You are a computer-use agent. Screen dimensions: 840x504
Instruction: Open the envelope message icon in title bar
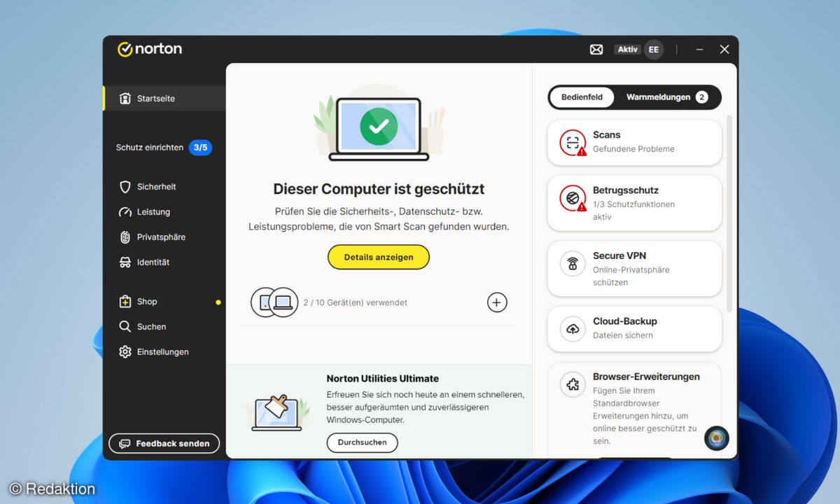596,49
